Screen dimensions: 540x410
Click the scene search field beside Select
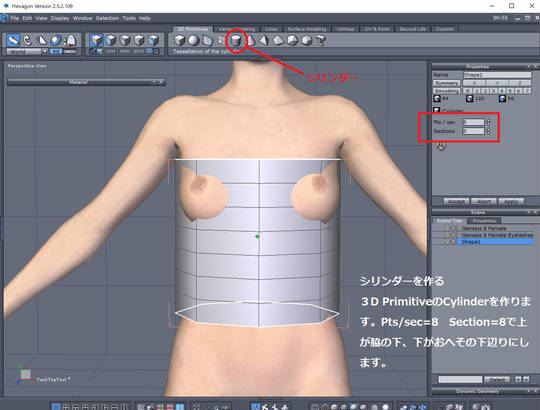[460, 379]
